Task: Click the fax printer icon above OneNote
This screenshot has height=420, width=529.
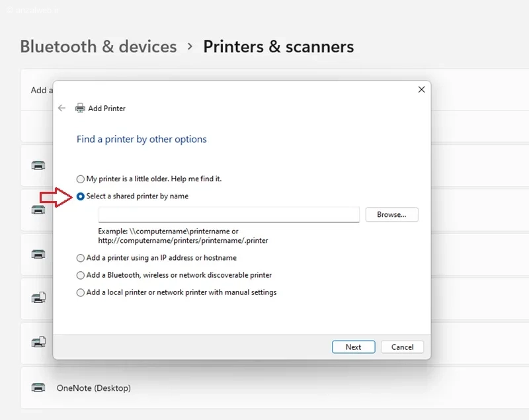Action: [x=38, y=342]
